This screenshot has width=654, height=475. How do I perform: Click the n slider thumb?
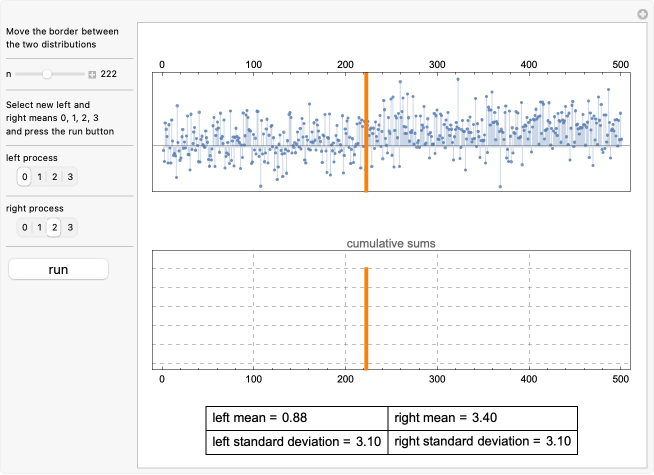47,74
